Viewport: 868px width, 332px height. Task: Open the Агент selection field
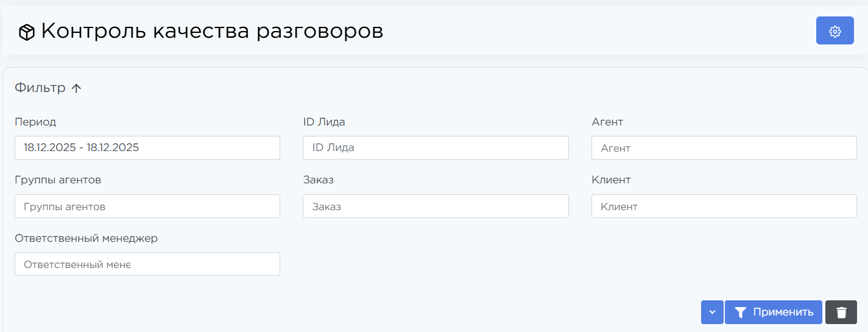(x=724, y=147)
